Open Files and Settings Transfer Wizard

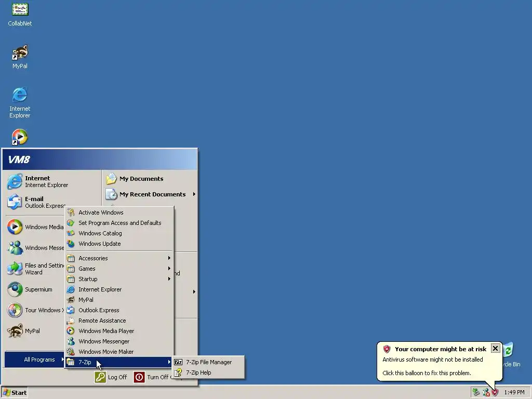pyautogui.click(x=35, y=269)
